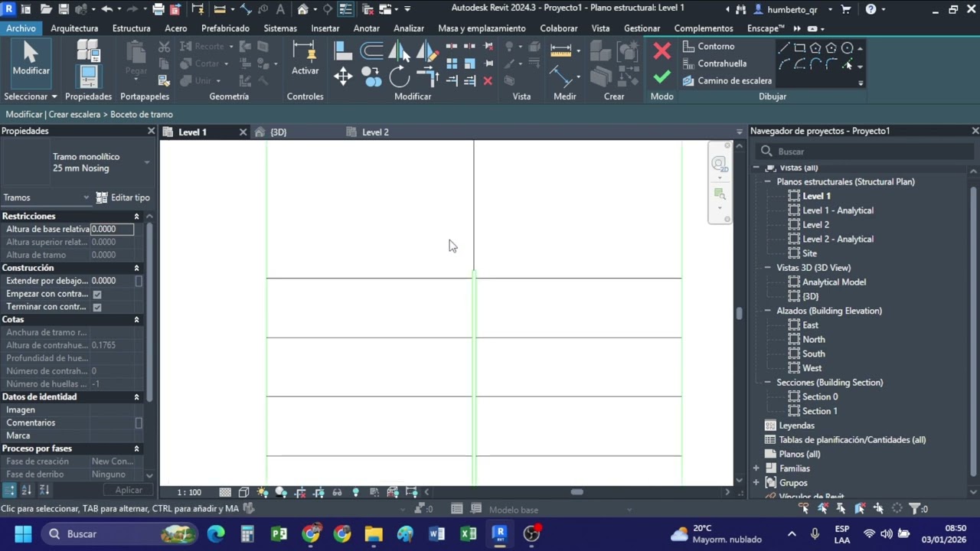The height and width of the screenshot is (551, 980).
Task: Click the Undo arrow in quick access toolbar
Action: [x=106, y=9]
